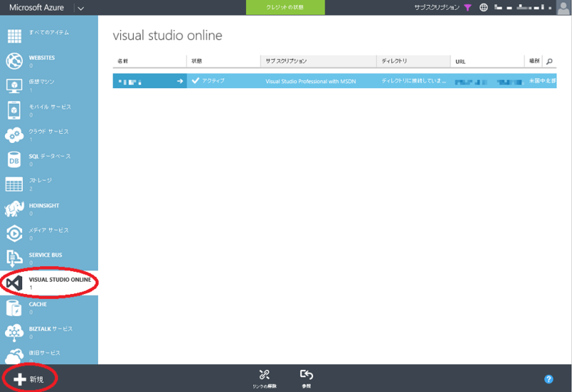Open the virtual machines monitor icon

click(14, 85)
